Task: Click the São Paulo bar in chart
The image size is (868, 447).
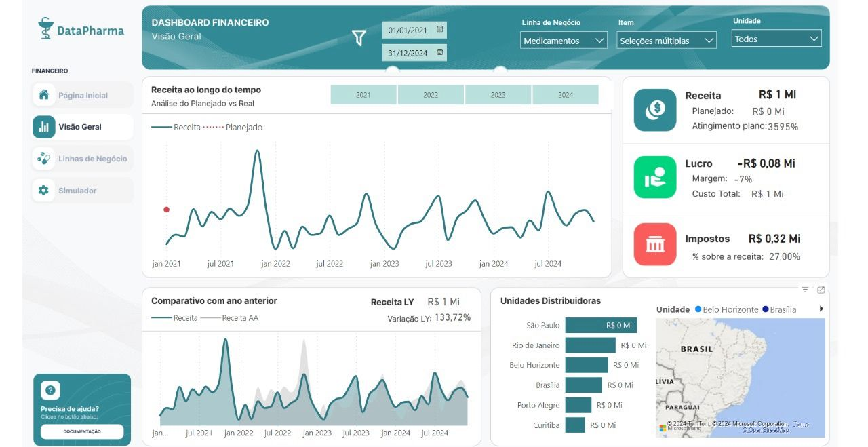Action: [x=601, y=326]
